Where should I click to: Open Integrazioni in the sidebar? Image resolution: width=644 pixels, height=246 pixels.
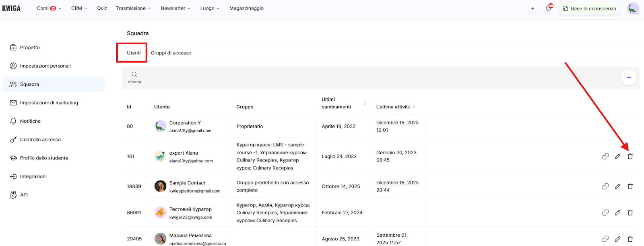coord(33,176)
